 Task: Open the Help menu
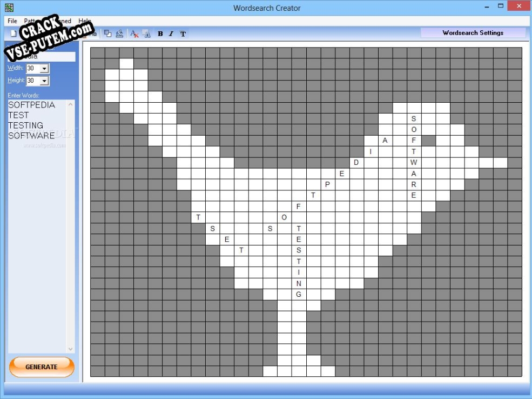[84, 21]
